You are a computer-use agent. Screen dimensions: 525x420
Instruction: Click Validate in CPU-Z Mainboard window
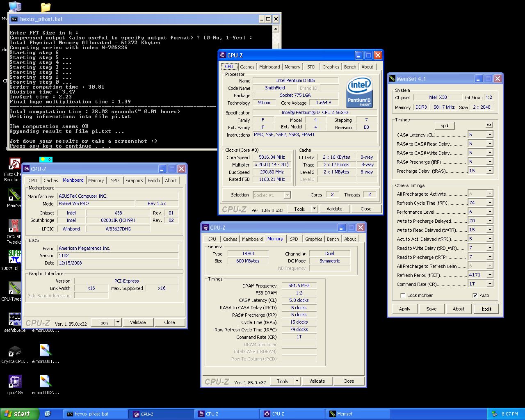[138, 322]
